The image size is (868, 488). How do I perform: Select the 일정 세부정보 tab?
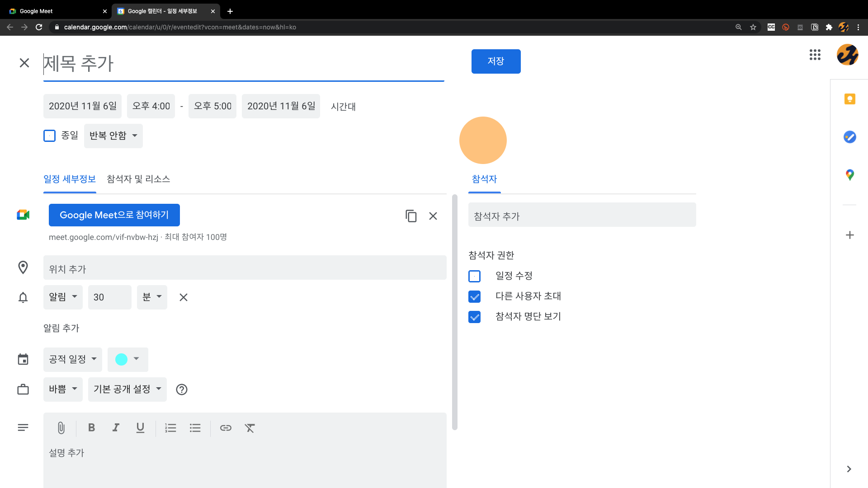pos(70,179)
